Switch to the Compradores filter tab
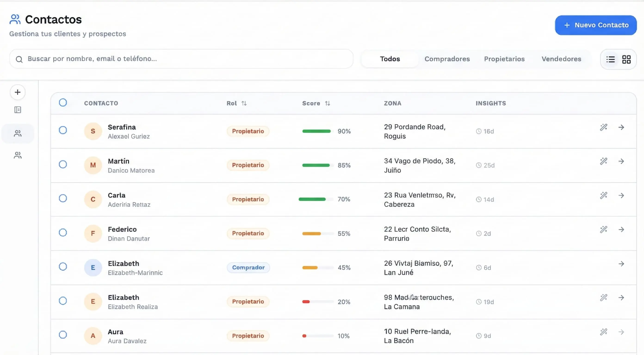This screenshot has width=644, height=355. coord(447,59)
